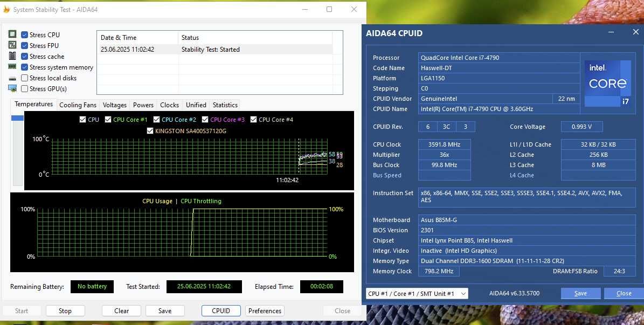Uncheck Stress system memory checkbox
Viewport: 644px width, 325px height.
point(25,67)
